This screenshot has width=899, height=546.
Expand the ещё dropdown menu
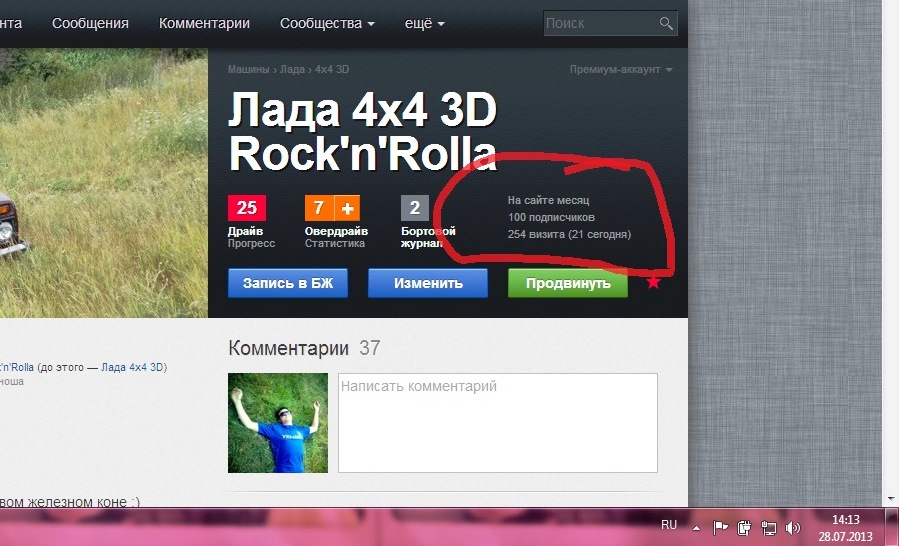point(424,24)
